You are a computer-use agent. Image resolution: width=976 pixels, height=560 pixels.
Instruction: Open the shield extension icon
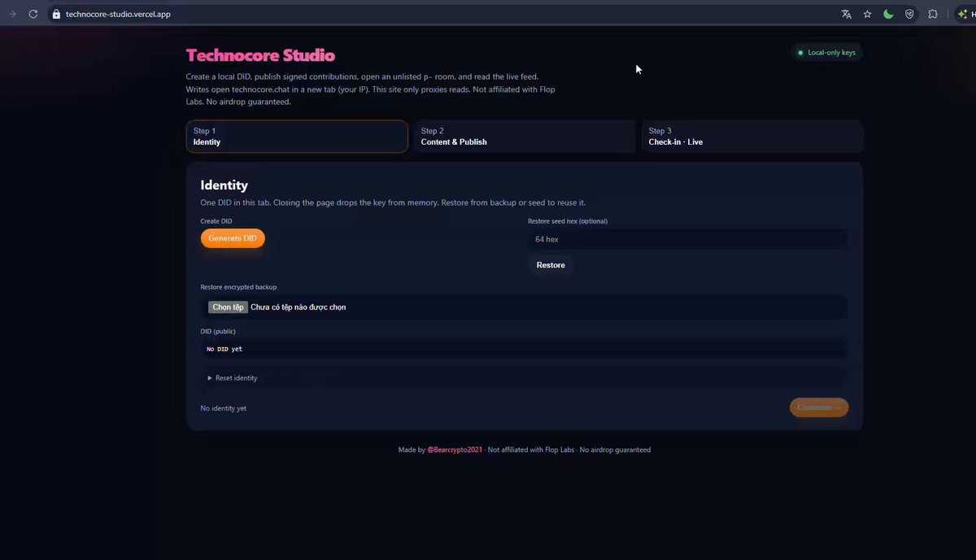pos(910,14)
